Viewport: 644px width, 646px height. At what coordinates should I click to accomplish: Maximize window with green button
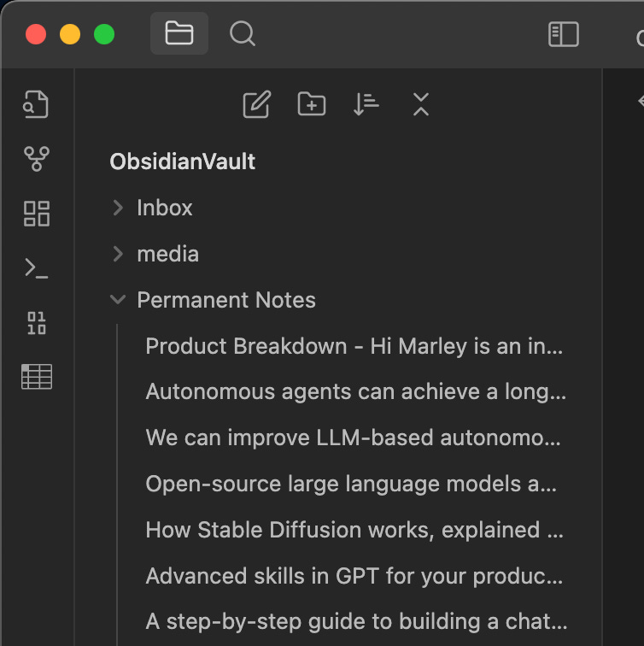click(x=104, y=34)
